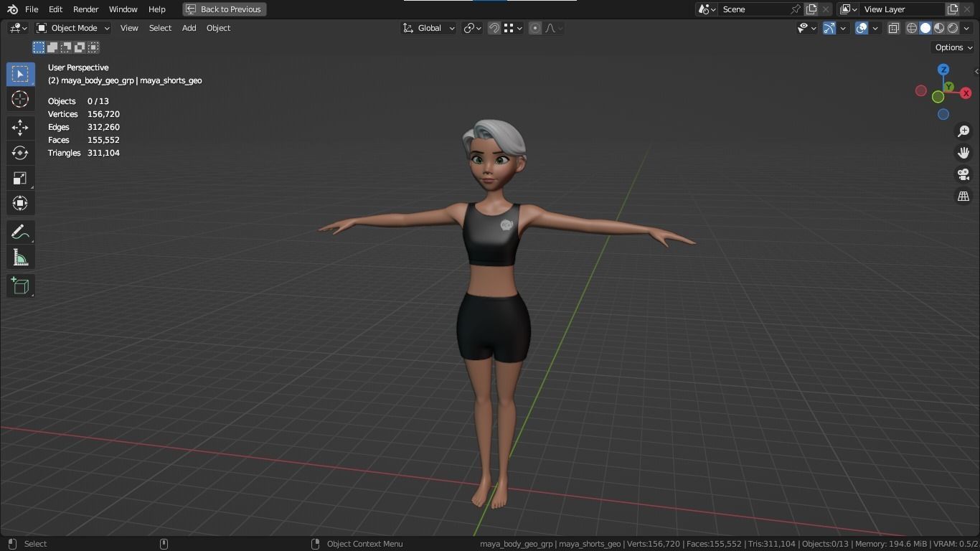Choose the Move tool
Image resolution: width=980 pixels, height=551 pixels.
pos(20,128)
